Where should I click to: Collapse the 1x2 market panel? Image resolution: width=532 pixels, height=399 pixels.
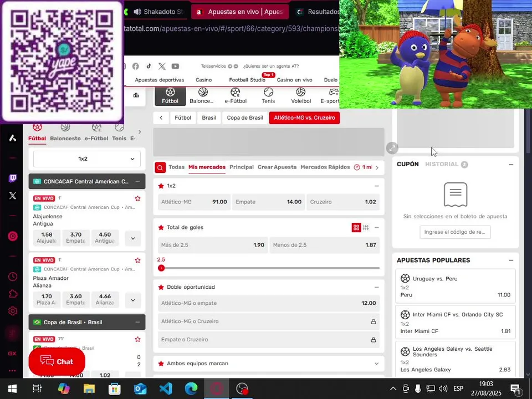377,186
